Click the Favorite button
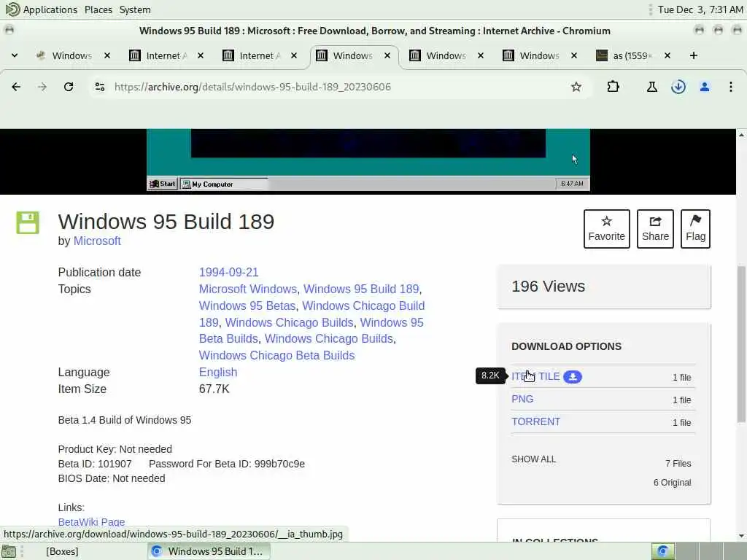Screen dimensions: 747x560 click(606, 229)
